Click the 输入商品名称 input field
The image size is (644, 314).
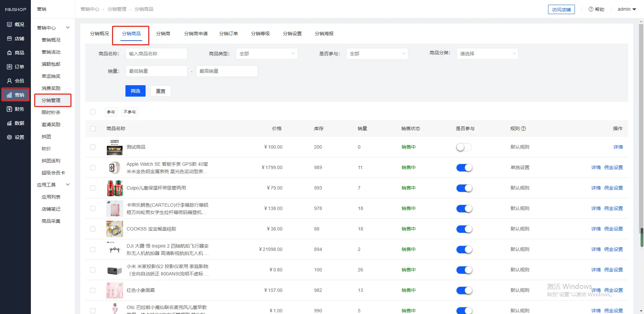[x=156, y=54]
